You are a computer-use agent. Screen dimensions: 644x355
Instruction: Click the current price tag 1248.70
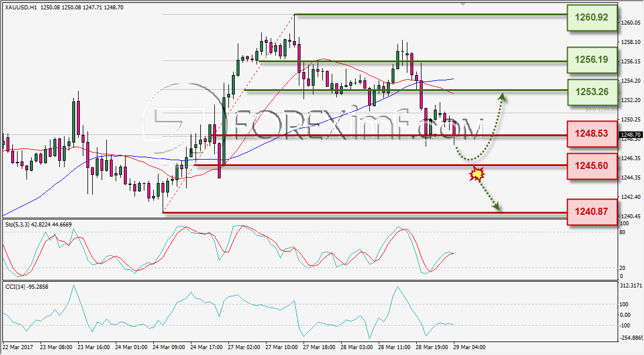pos(630,134)
